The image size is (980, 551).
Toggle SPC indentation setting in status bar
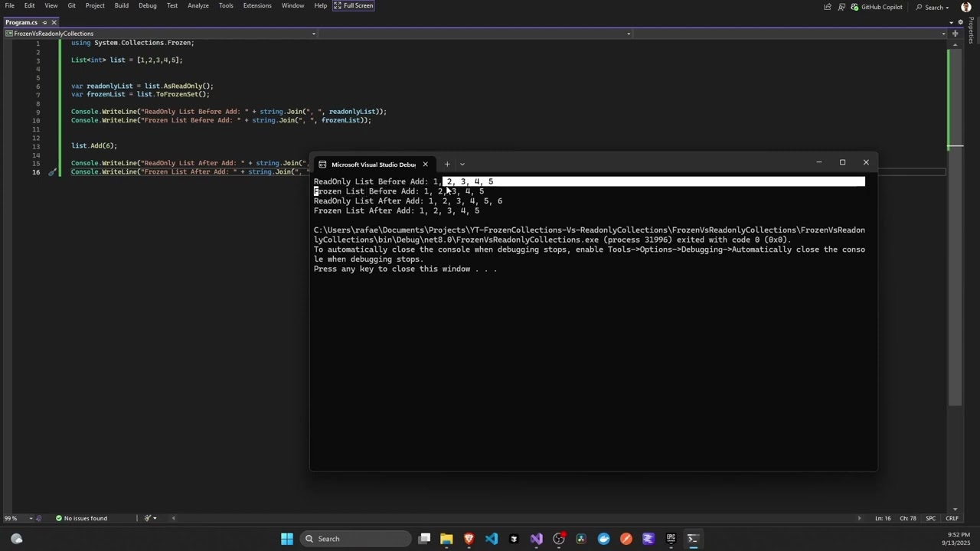point(930,518)
